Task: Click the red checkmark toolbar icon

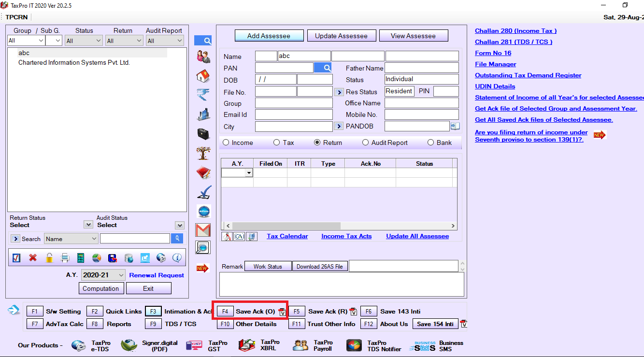Action: tap(16, 258)
